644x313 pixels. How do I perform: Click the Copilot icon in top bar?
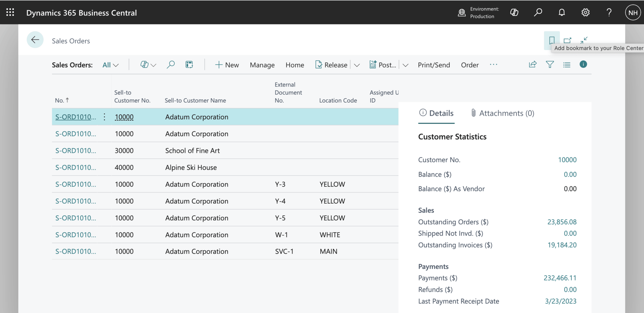(x=514, y=12)
